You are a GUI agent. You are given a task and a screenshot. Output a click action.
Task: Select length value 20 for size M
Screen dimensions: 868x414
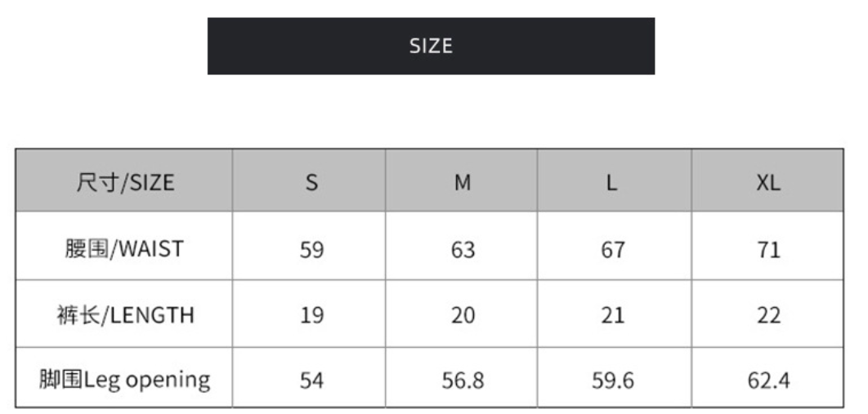(x=463, y=316)
